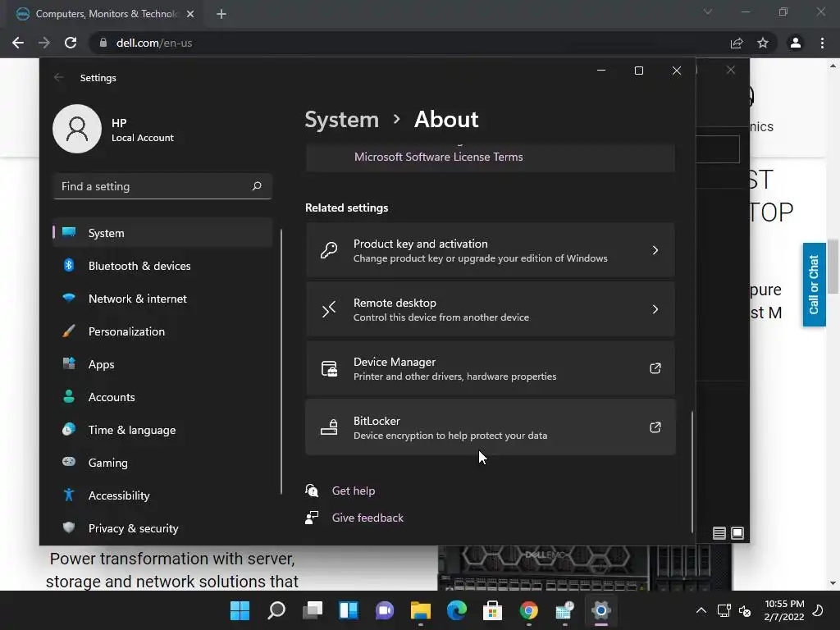Open the Chrome three-dot menu
The image size is (840, 630).
pos(822,43)
